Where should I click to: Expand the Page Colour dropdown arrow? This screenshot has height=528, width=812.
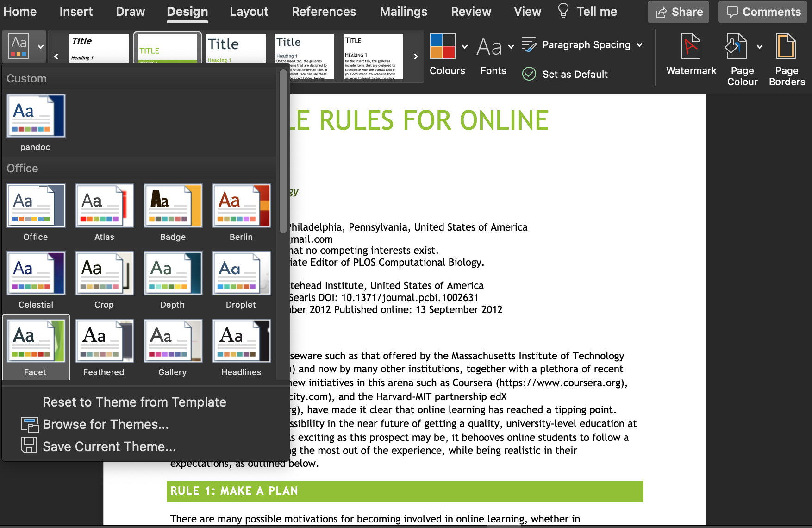point(760,47)
